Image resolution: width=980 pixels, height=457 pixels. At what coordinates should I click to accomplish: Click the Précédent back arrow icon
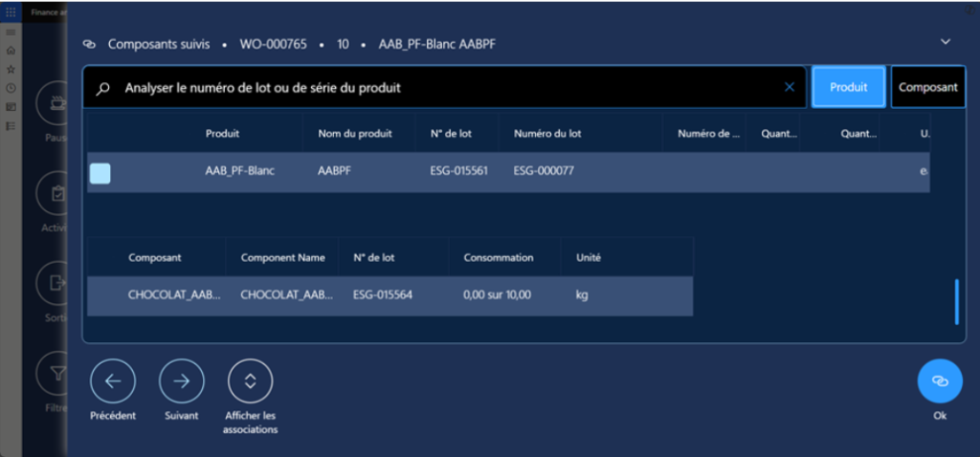[113, 381]
